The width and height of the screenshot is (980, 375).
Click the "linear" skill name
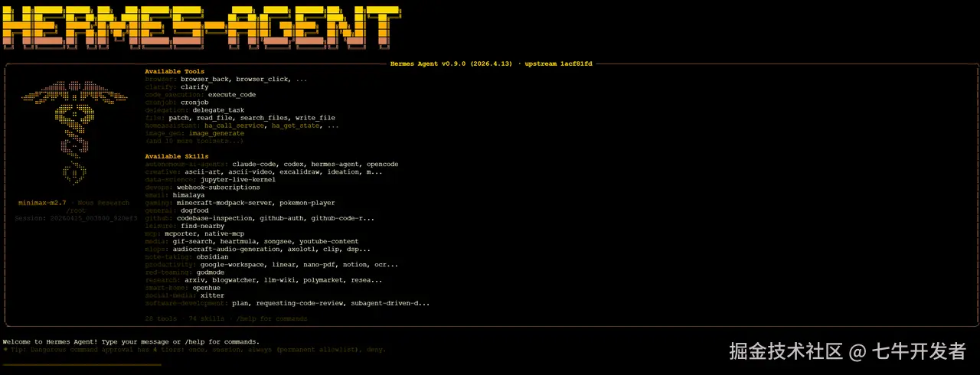(x=283, y=264)
